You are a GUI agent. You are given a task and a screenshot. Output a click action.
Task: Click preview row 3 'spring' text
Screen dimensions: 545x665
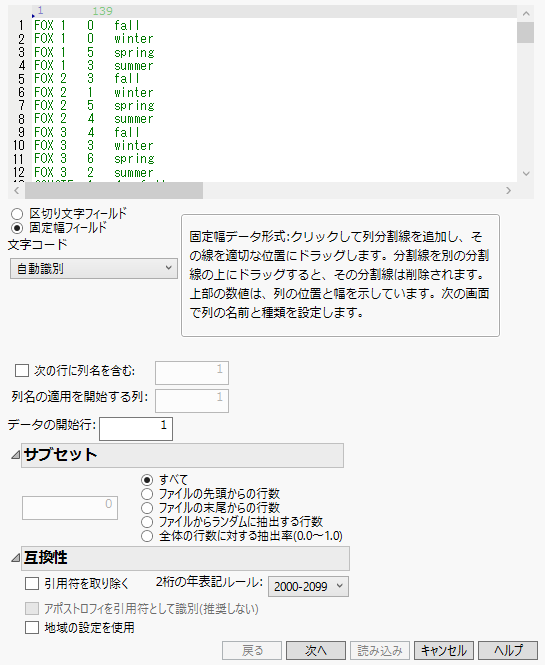click(x=134, y=52)
